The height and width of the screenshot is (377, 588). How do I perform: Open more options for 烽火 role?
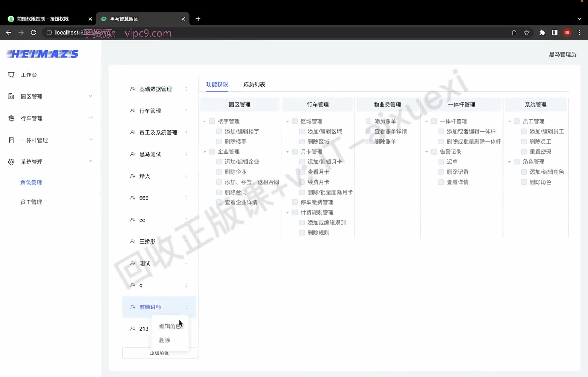(186, 176)
